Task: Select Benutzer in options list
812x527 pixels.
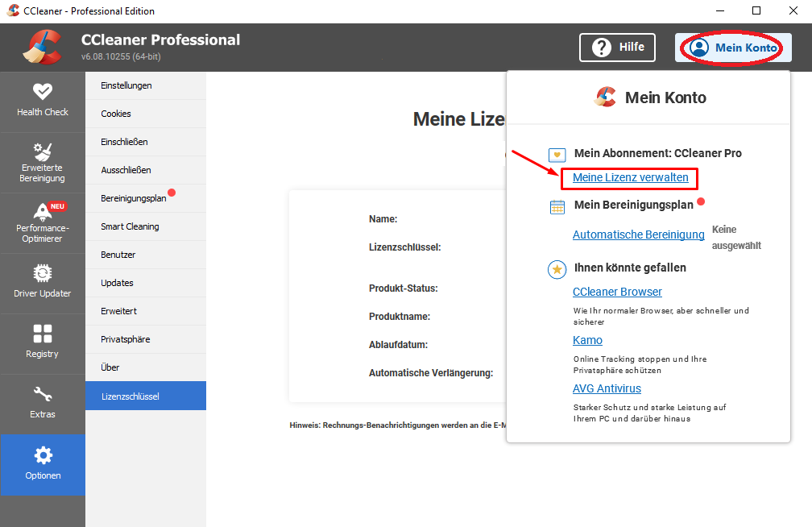Action: (x=146, y=255)
